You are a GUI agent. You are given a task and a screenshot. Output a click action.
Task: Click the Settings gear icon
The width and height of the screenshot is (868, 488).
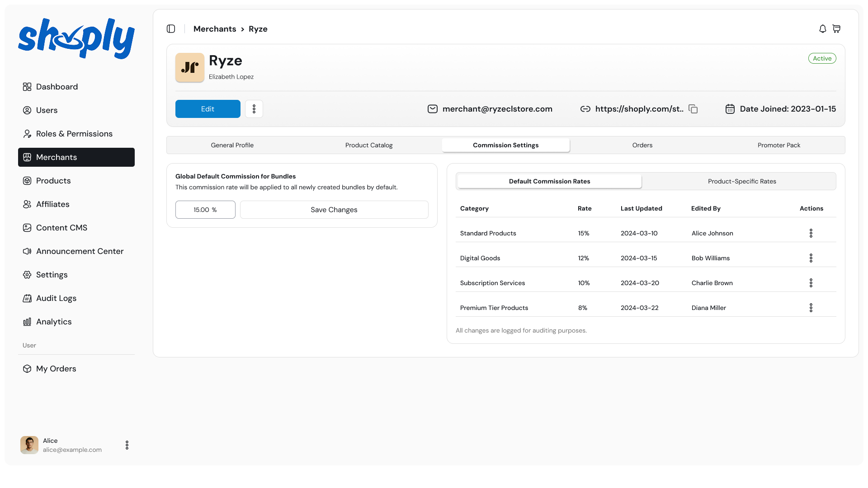[x=27, y=275]
